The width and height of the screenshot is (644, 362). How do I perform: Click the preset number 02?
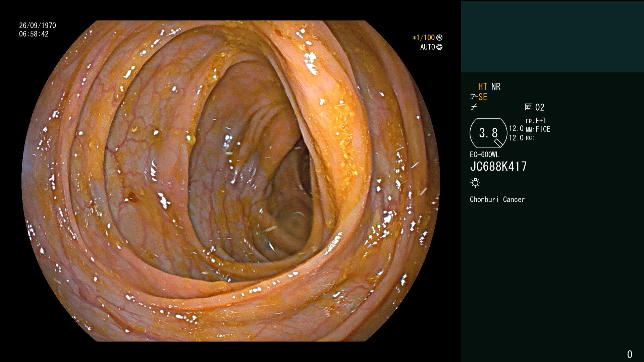pos(540,107)
